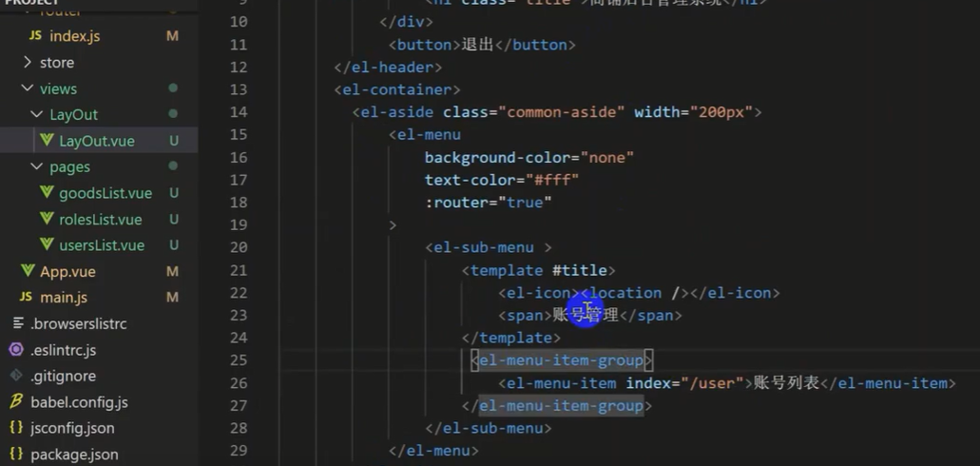
Task: Click the el-menu-item-group opening tag on line 25
Action: (x=561, y=360)
